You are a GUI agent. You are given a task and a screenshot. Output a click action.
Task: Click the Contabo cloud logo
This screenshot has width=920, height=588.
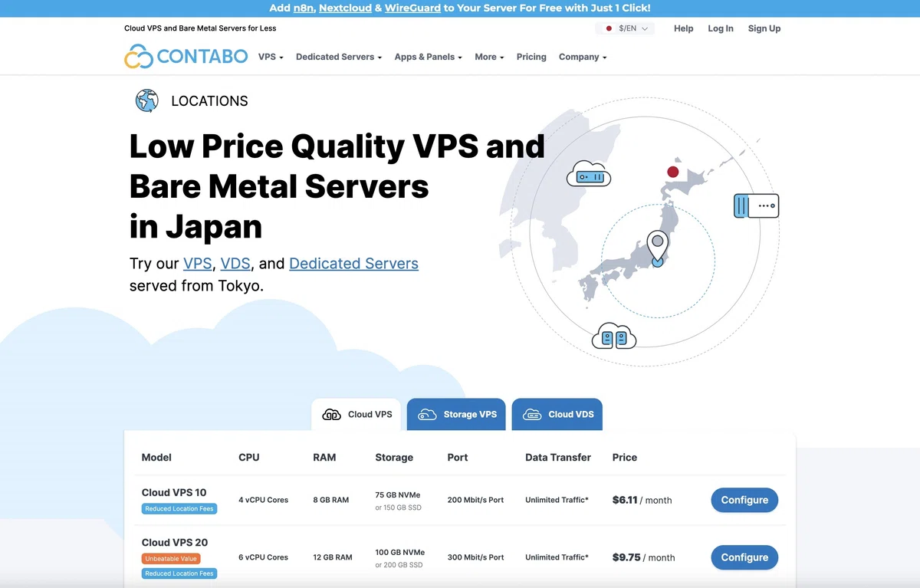click(139, 57)
